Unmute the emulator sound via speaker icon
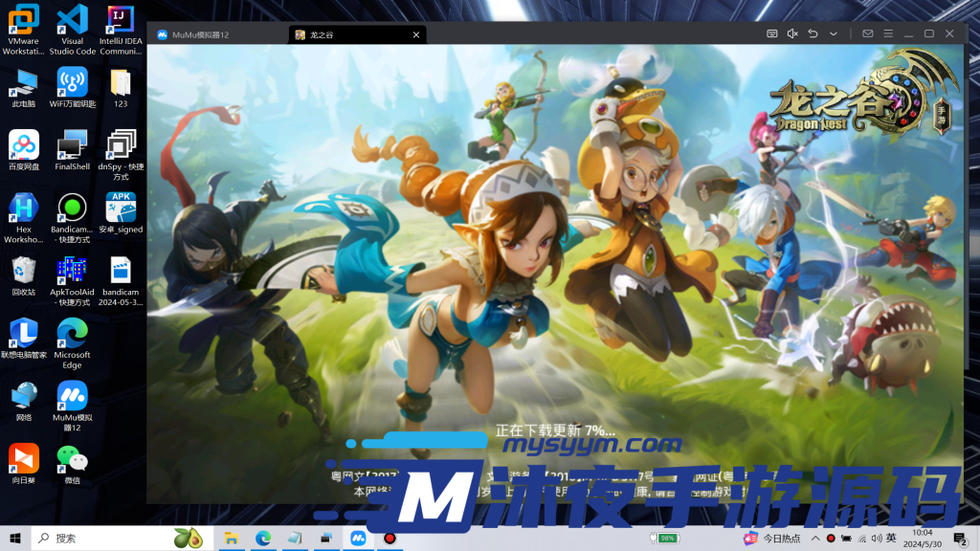Image resolution: width=980 pixels, height=551 pixels. 792,33
